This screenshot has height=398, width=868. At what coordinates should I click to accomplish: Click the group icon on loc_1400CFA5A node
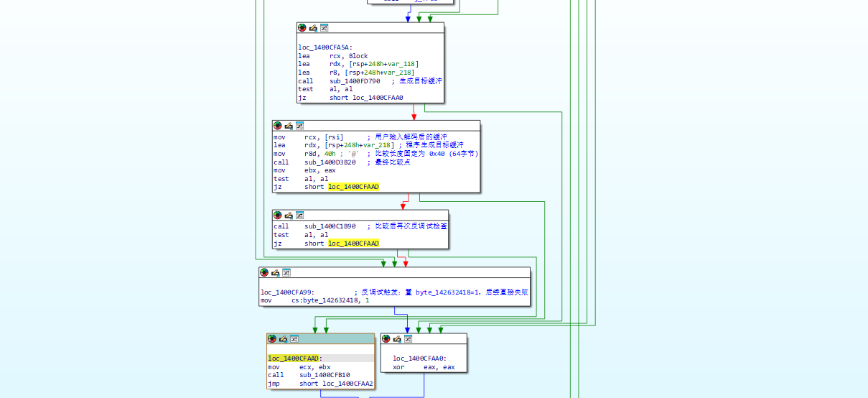click(324, 28)
